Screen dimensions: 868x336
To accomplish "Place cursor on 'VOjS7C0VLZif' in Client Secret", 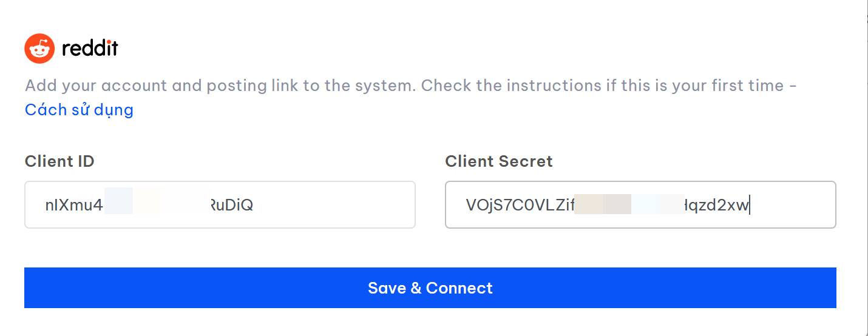I will pos(519,205).
